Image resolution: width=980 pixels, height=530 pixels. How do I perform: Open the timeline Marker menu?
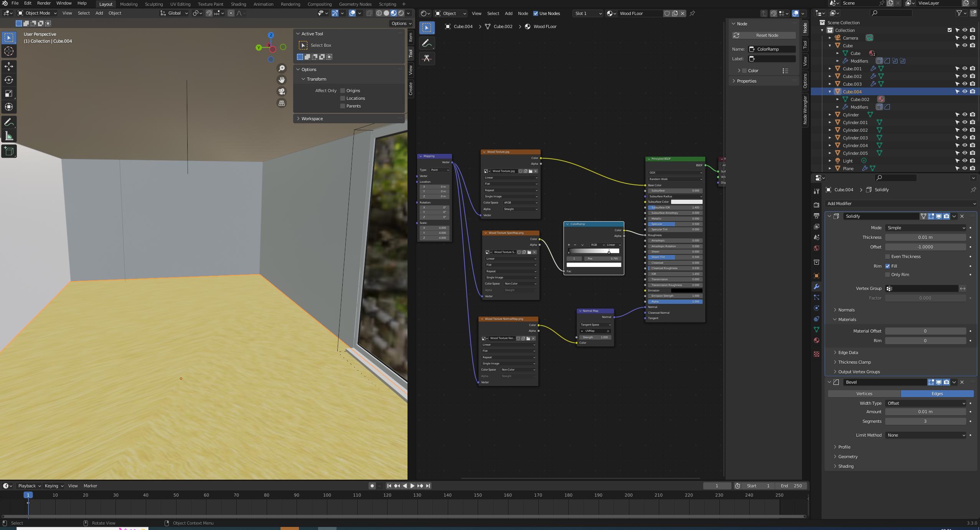pyautogui.click(x=91, y=486)
